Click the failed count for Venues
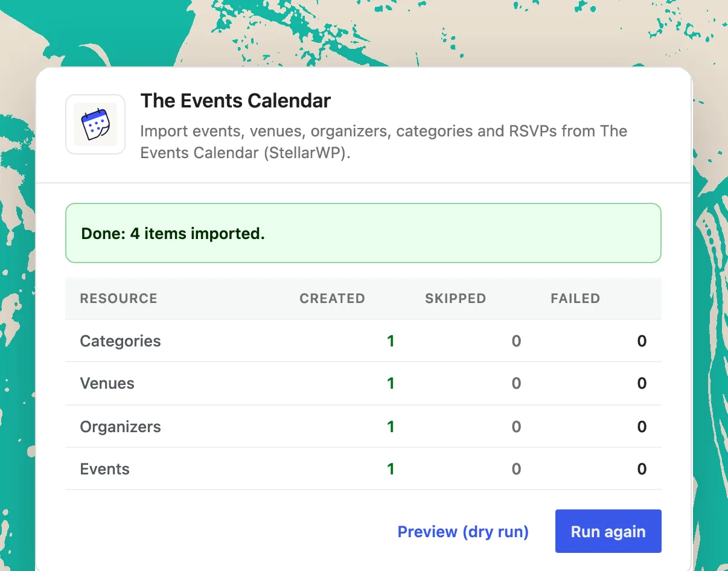This screenshot has height=571, width=728. click(x=642, y=383)
